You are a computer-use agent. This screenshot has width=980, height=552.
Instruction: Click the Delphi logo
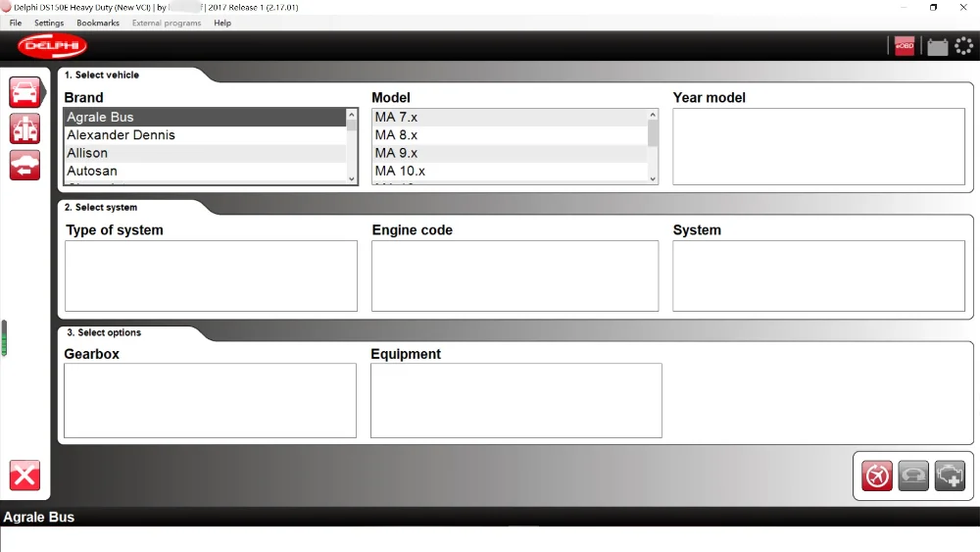point(52,46)
